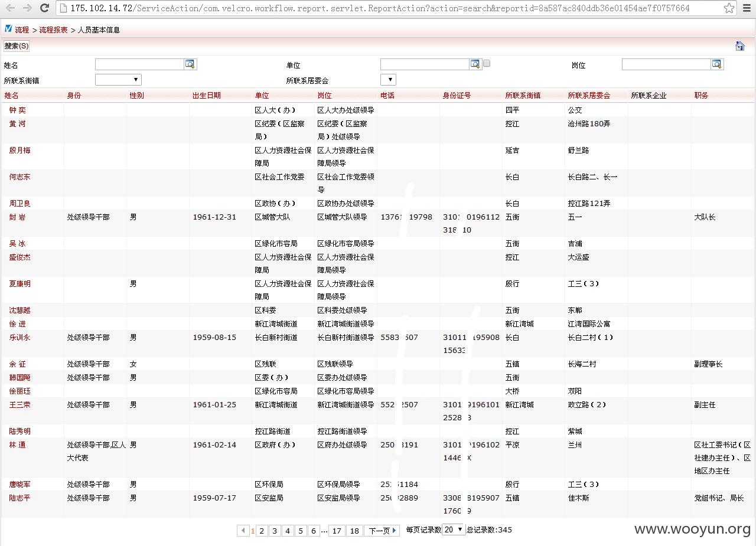The height and width of the screenshot is (546, 756).
Task: Open the record for 乐训永
Action: [x=19, y=338]
